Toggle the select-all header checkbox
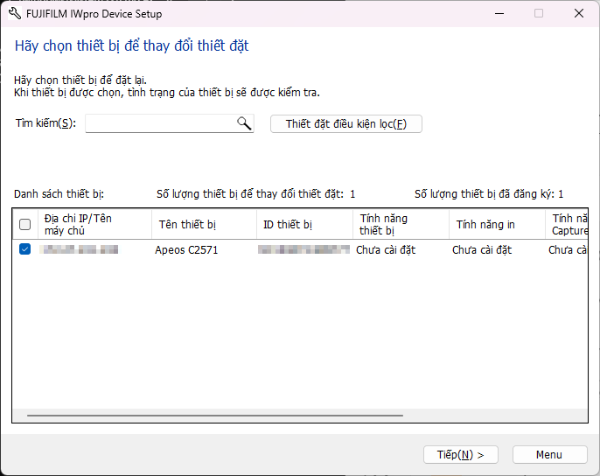600x476 pixels. [25, 224]
